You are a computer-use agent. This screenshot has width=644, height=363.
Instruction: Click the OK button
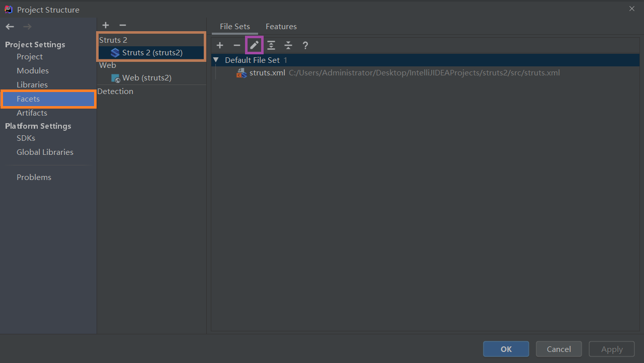pos(506,349)
